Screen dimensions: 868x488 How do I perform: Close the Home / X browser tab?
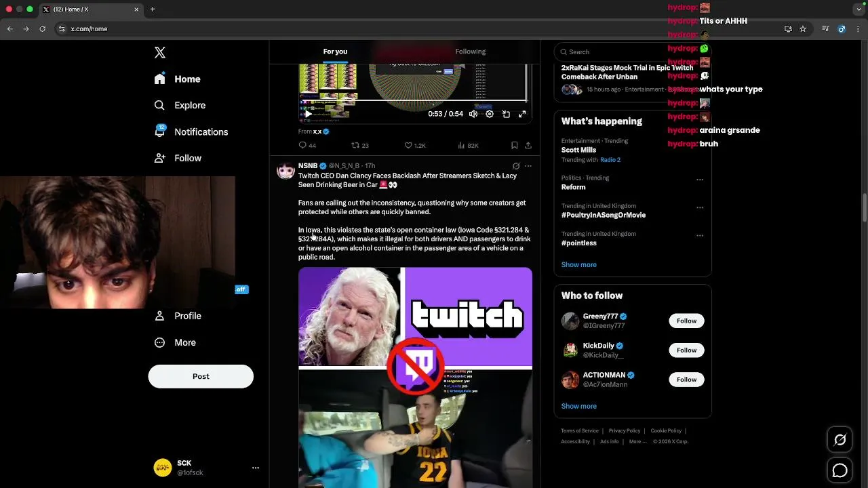[136, 9]
